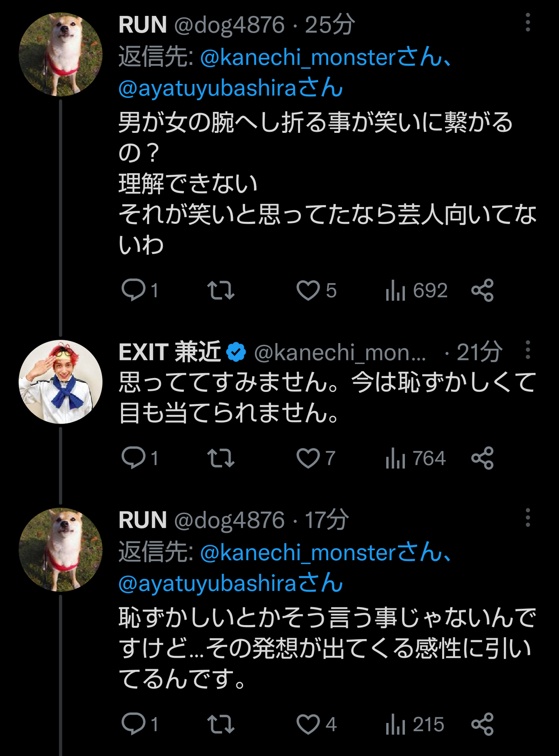Viewport: 559px width, 756px height.
Task: Share EXIT 兼近's tweet
Action: 482,458
